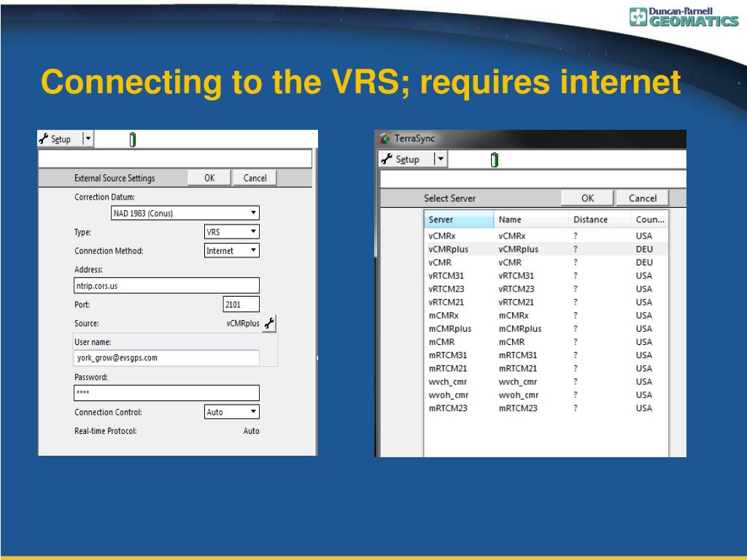Click Setup wrench icon in TerraSync window
Image resolution: width=747 pixels, height=560 pixels.
[x=387, y=159]
